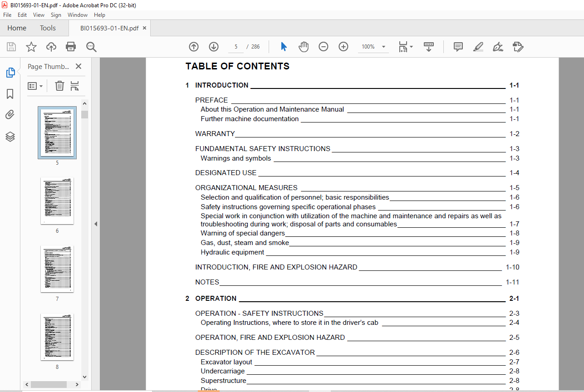Activate the hand pan tool
584x392 pixels.
coord(304,47)
